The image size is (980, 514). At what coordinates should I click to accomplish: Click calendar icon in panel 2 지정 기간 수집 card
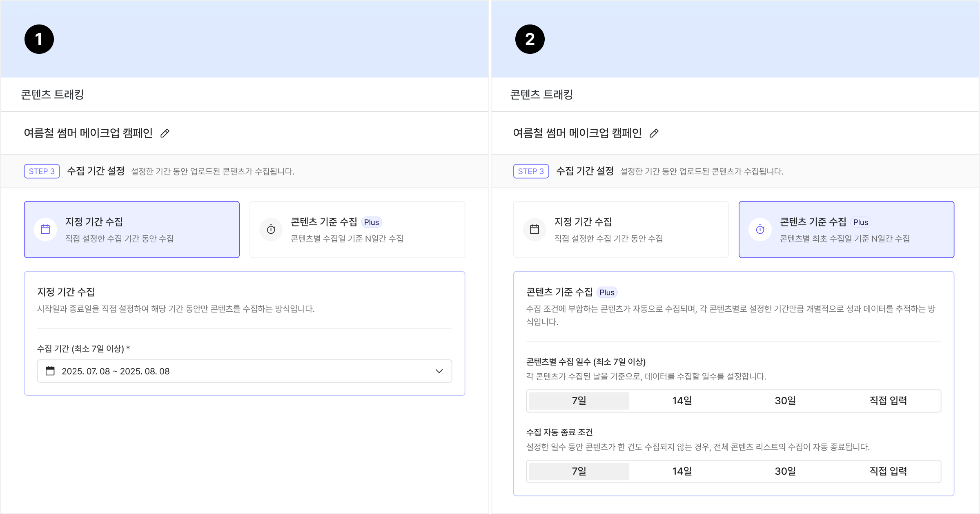[535, 230]
